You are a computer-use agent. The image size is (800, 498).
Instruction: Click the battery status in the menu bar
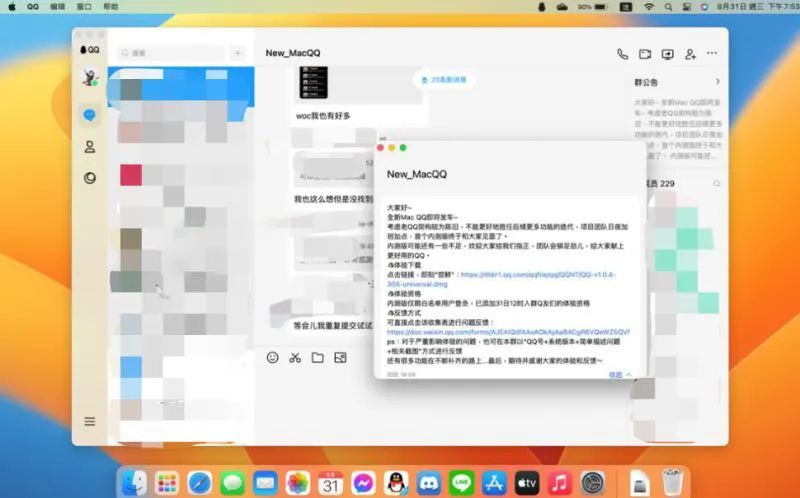592,7
